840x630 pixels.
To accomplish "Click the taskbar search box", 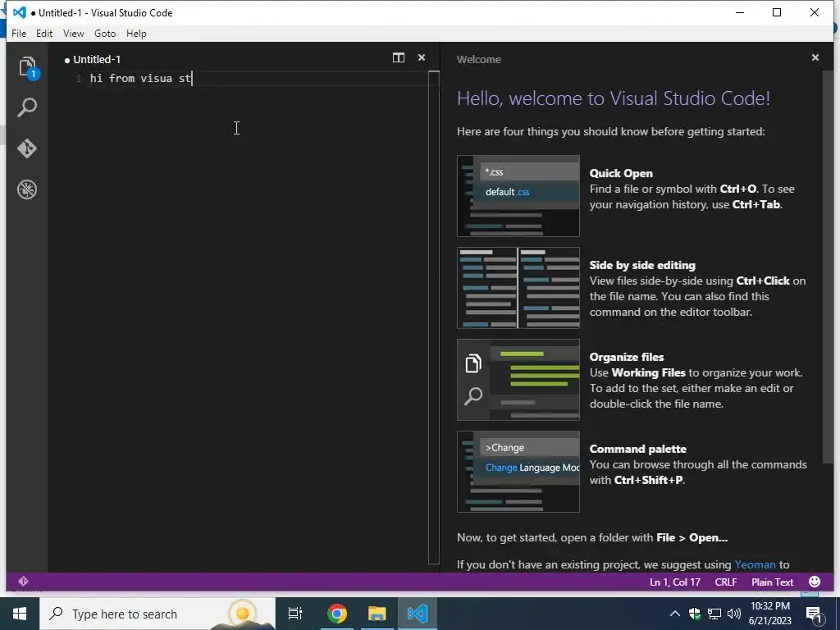I will click(157, 614).
